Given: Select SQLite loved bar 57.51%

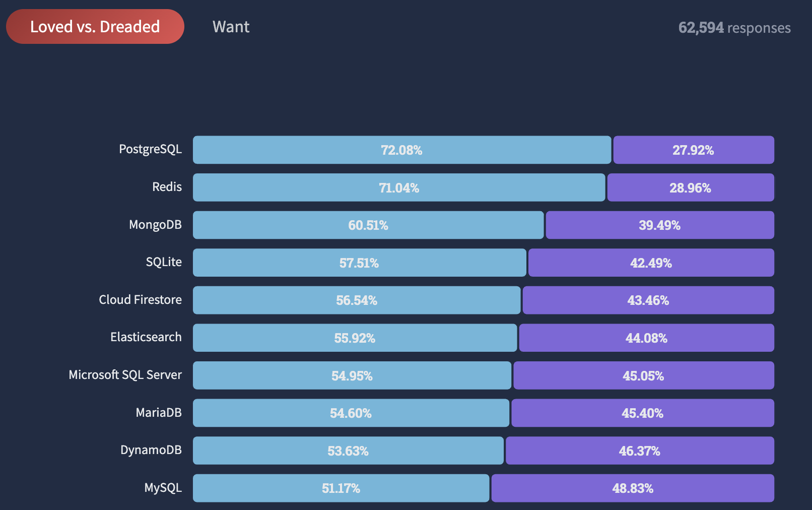Looking at the screenshot, I should coord(360,263).
